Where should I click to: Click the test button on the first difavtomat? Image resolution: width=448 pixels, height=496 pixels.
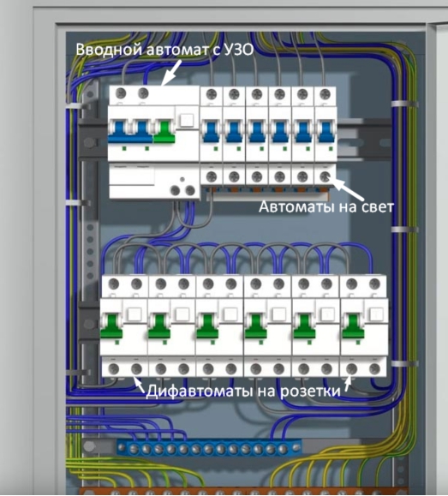[134, 314]
